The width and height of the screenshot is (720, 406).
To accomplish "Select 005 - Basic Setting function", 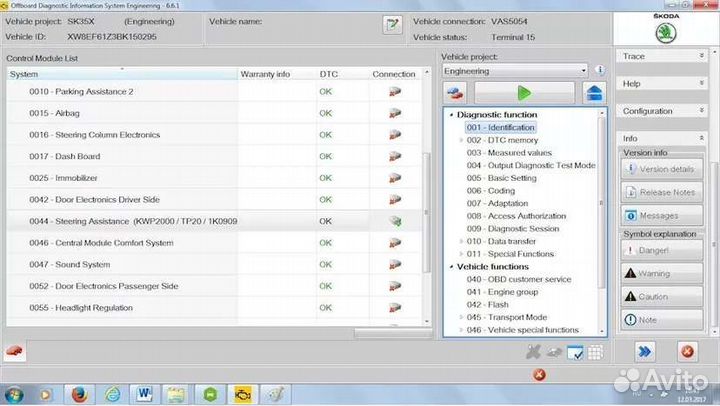I will point(501,178).
